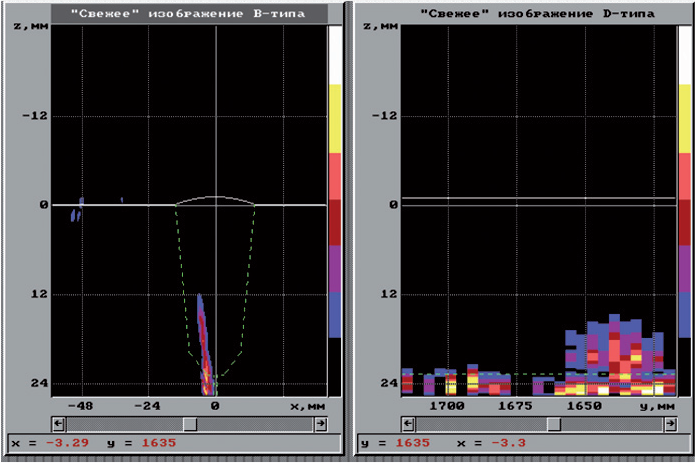Click the weld cap arc in the B-scan
Screen dimensions: 695x463
[216, 197]
